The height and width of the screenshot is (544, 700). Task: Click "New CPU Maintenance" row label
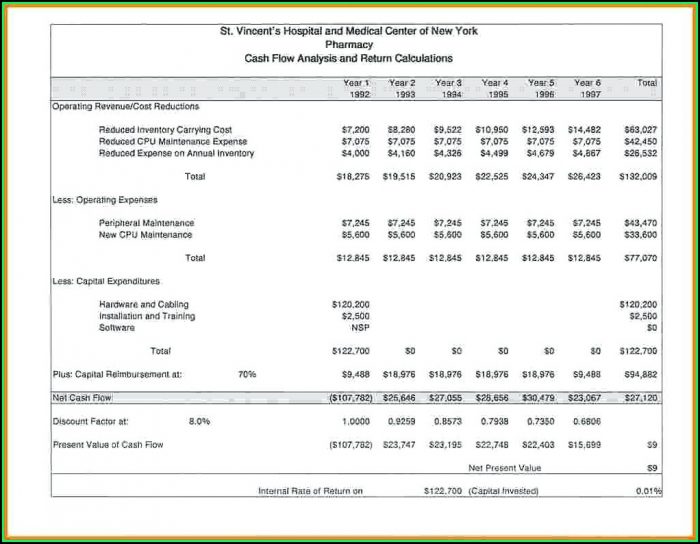coord(146,235)
